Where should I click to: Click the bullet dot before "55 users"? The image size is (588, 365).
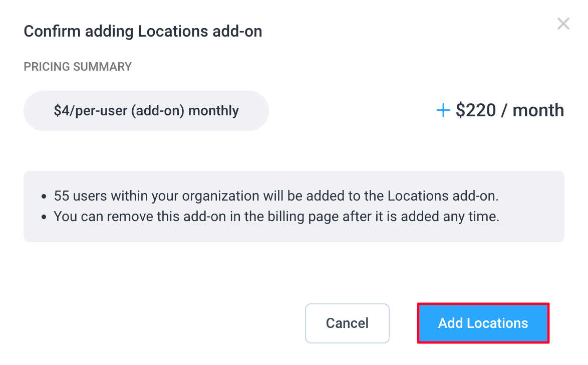[x=44, y=196]
